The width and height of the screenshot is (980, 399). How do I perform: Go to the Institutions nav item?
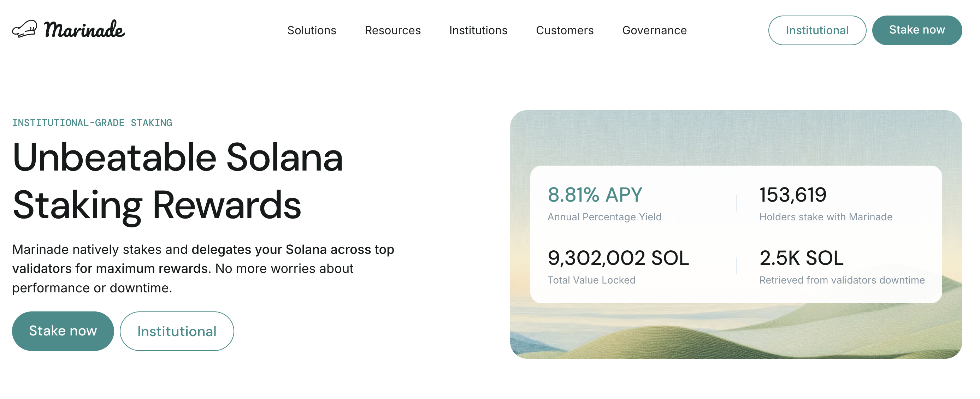pyautogui.click(x=478, y=30)
